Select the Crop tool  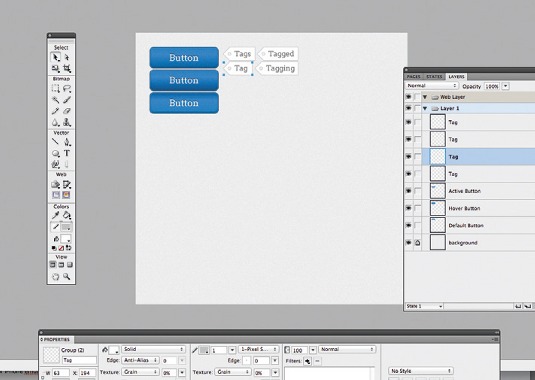(67, 69)
